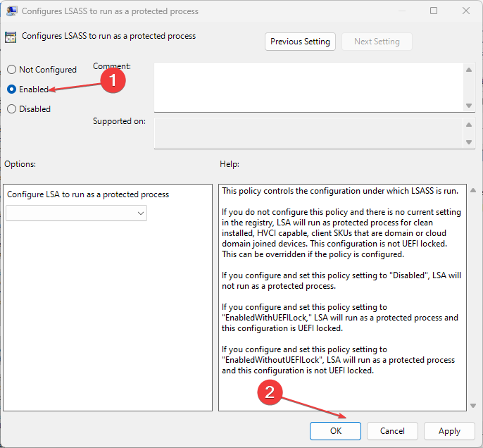
Task: Choose the Disabled radio option
Action: 11,109
